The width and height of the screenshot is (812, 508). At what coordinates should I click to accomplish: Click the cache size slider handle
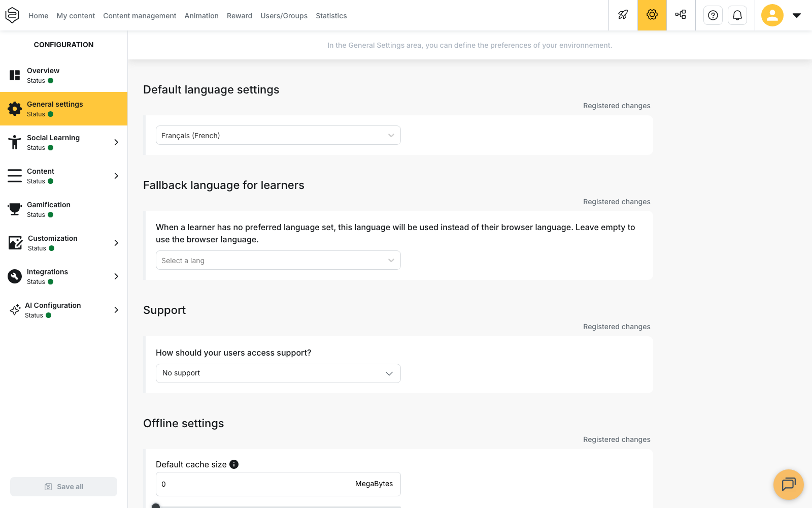point(156,506)
